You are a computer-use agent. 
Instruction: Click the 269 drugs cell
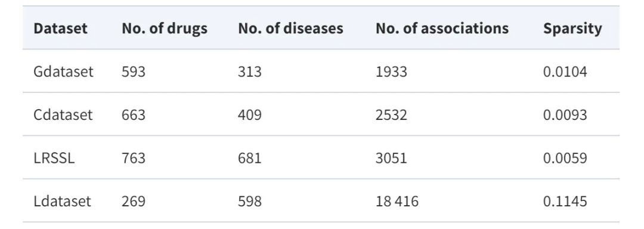pyautogui.click(x=134, y=201)
